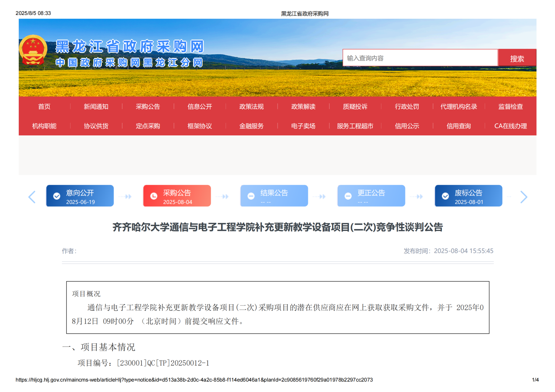Open 信用查询 navigation item
The width and height of the screenshot is (555, 392).
point(459,126)
